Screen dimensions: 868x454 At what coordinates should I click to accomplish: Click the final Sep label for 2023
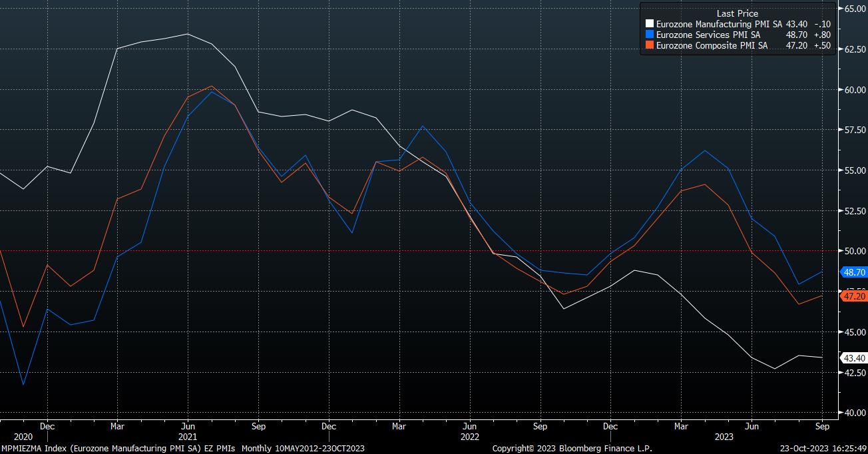[822, 426]
